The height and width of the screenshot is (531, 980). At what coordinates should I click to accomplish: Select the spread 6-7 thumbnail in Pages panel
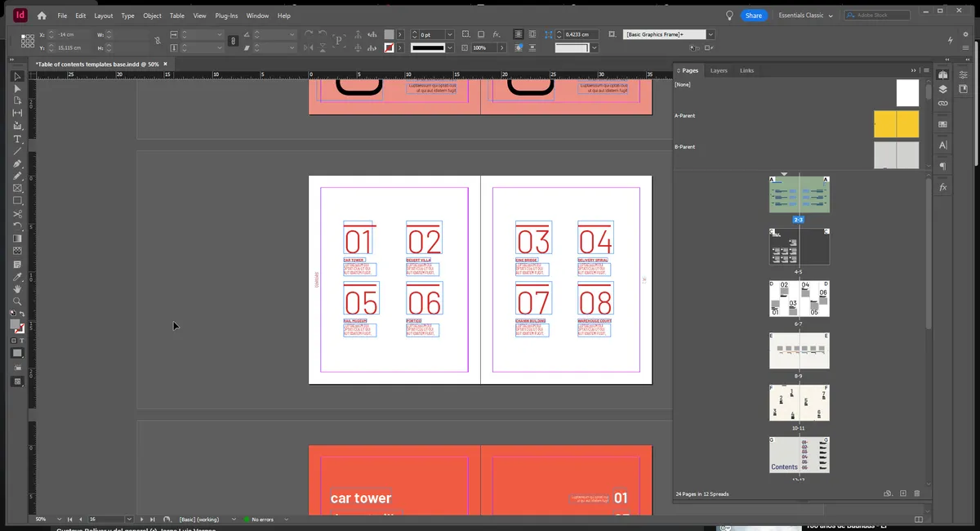tap(799, 298)
